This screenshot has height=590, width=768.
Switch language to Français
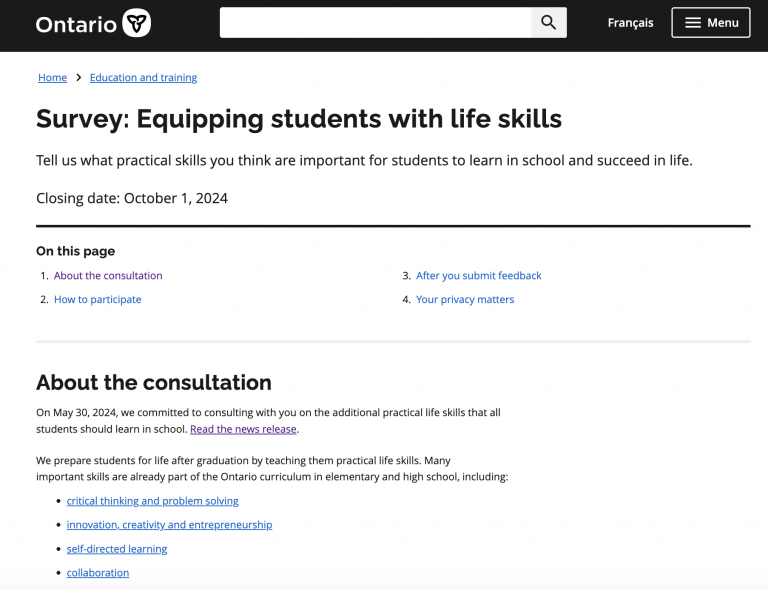630,23
